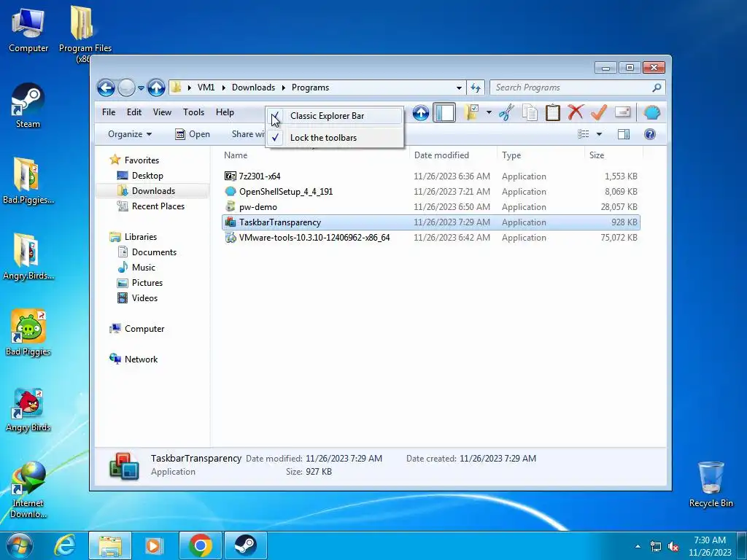Click the Cut scissors icon
Viewport: 747px width, 560px height.
[x=506, y=113]
